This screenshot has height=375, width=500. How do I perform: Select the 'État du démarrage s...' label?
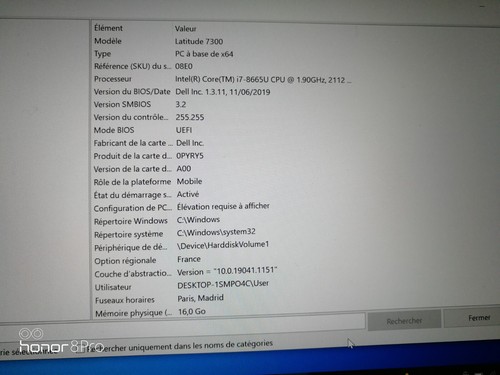pos(133,195)
